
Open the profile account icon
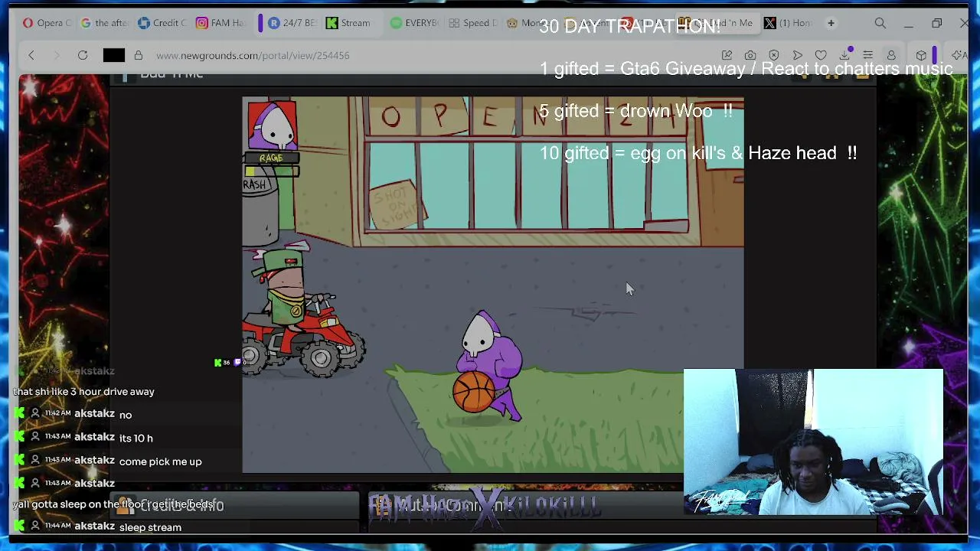[891, 55]
